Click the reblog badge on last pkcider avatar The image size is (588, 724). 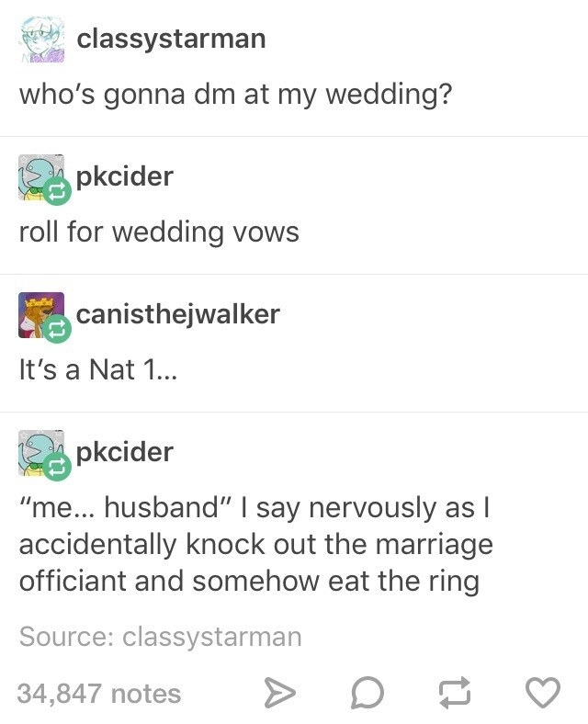click(58, 467)
